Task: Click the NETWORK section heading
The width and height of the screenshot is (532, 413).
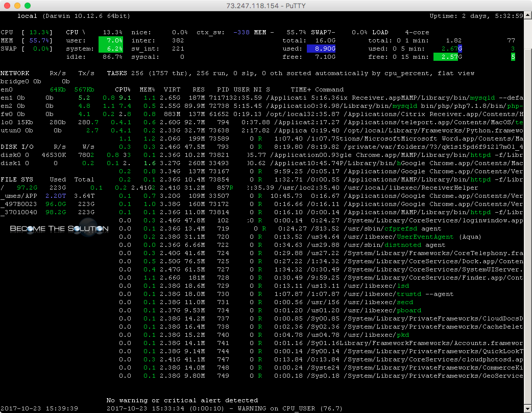Action: coord(15,74)
